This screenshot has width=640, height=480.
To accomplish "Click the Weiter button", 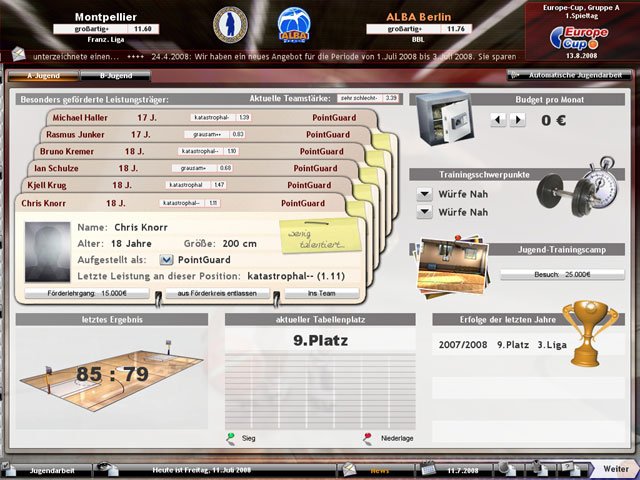I will (616, 469).
